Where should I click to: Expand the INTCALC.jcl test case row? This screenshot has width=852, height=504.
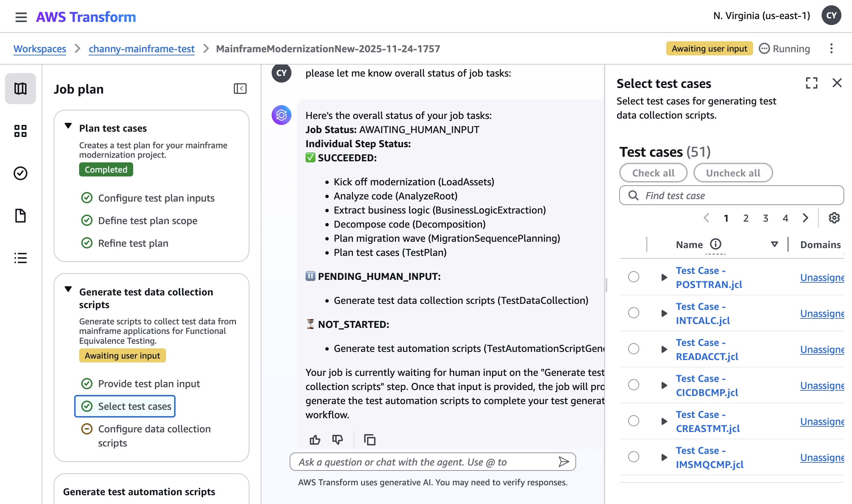coord(664,313)
